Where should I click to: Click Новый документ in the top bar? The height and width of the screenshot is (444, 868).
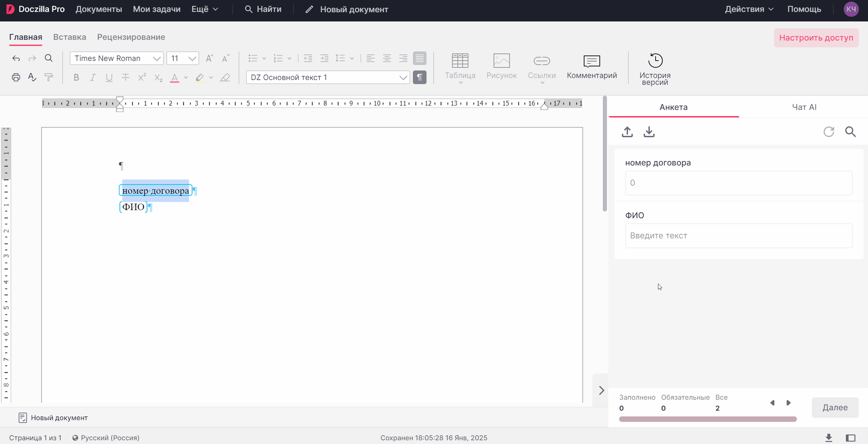click(x=347, y=9)
